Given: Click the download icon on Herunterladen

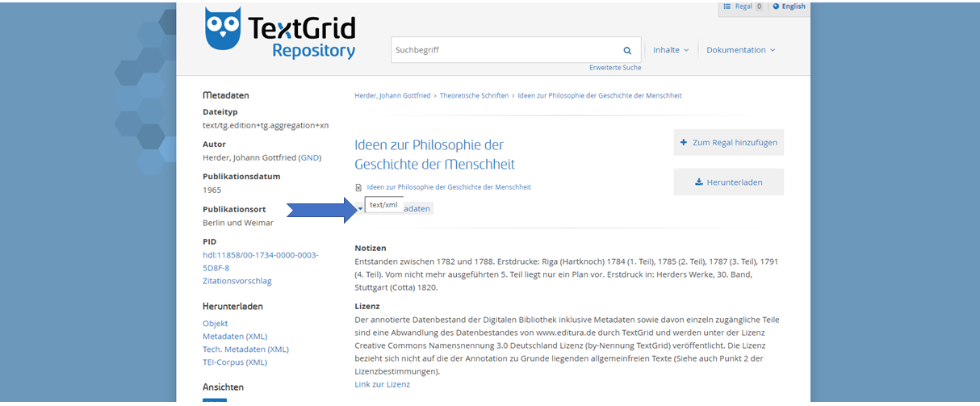Looking at the screenshot, I should [698, 182].
